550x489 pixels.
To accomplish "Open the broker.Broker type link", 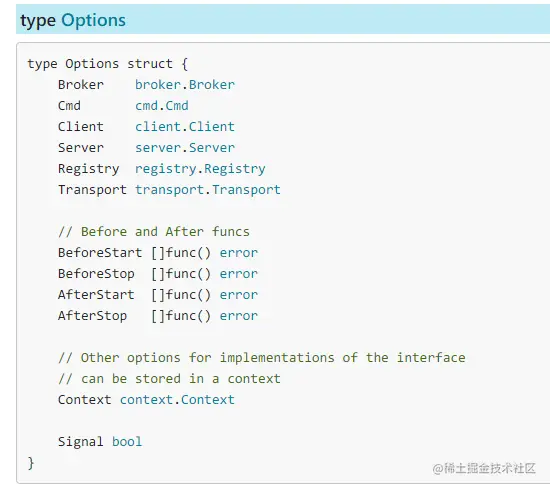I will 185,85.
